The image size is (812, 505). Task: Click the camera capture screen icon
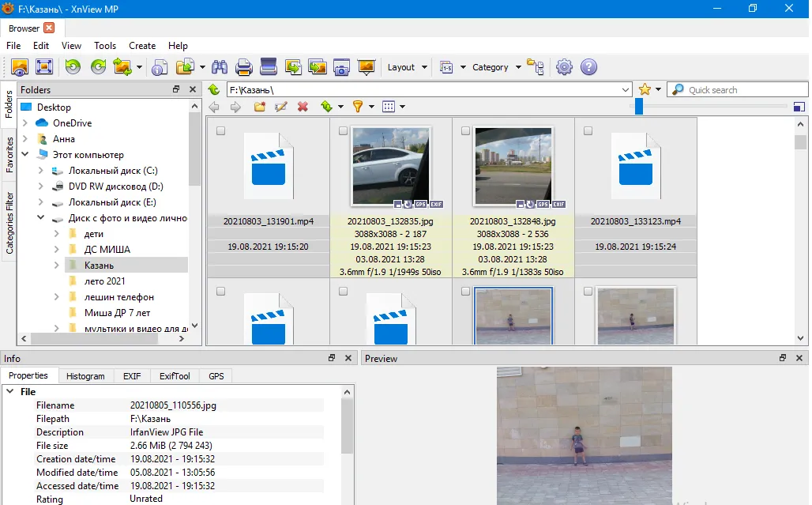(341, 67)
